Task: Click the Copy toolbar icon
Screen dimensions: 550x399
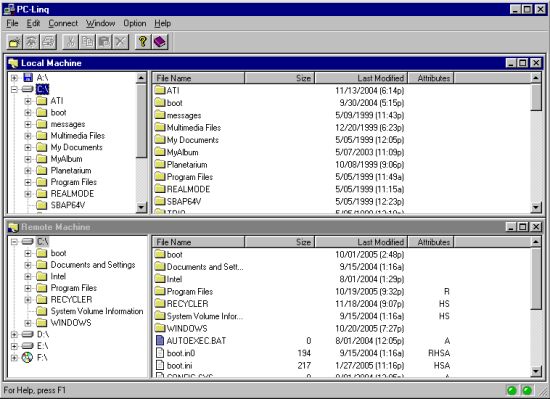Action: pos(87,42)
